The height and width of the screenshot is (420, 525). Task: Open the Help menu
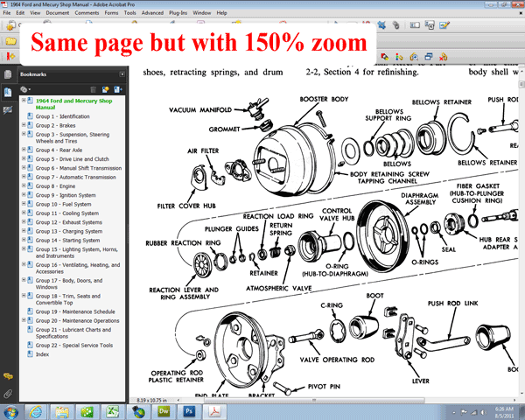tap(221, 13)
